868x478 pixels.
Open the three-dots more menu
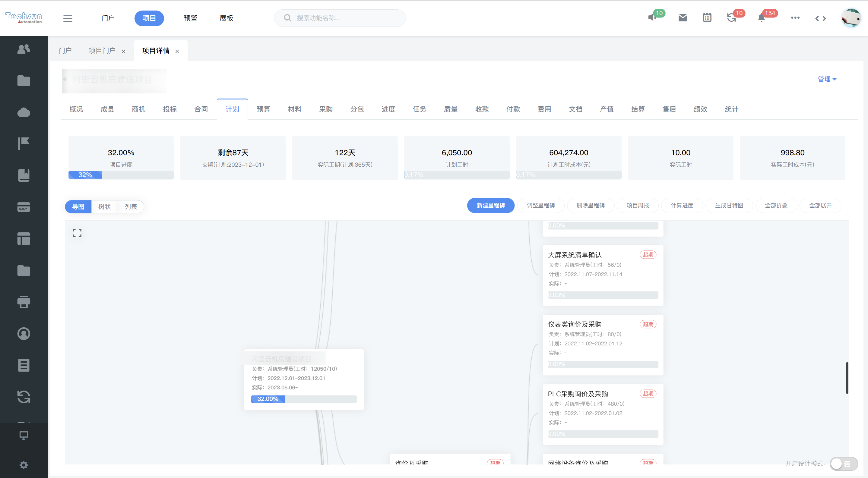click(x=795, y=18)
